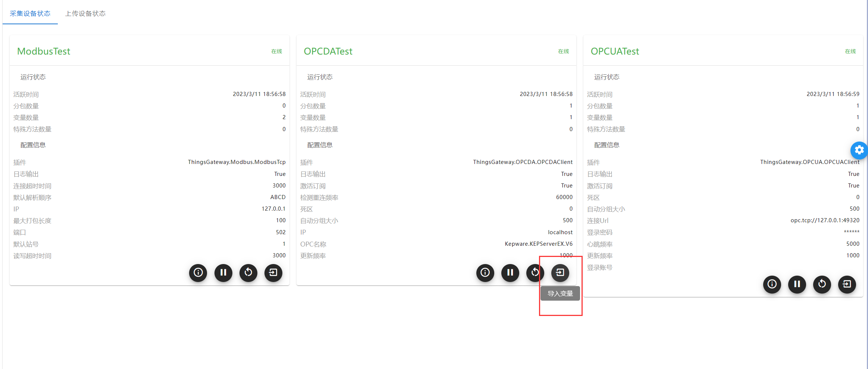Click the OPCUATest 在线 status label
The height and width of the screenshot is (369, 868).
click(x=850, y=52)
